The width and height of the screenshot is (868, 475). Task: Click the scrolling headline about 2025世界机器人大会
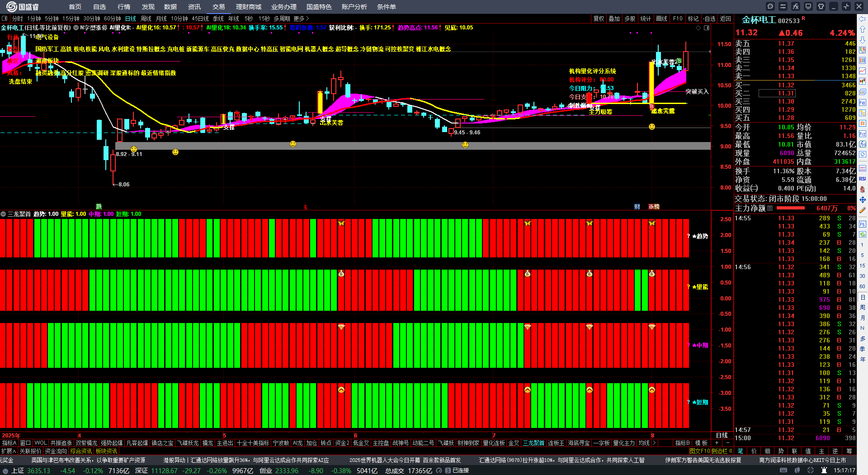(405, 460)
